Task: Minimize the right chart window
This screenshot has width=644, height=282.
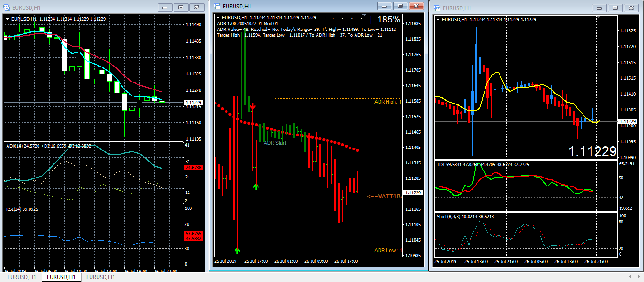Action: pos(599,7)
